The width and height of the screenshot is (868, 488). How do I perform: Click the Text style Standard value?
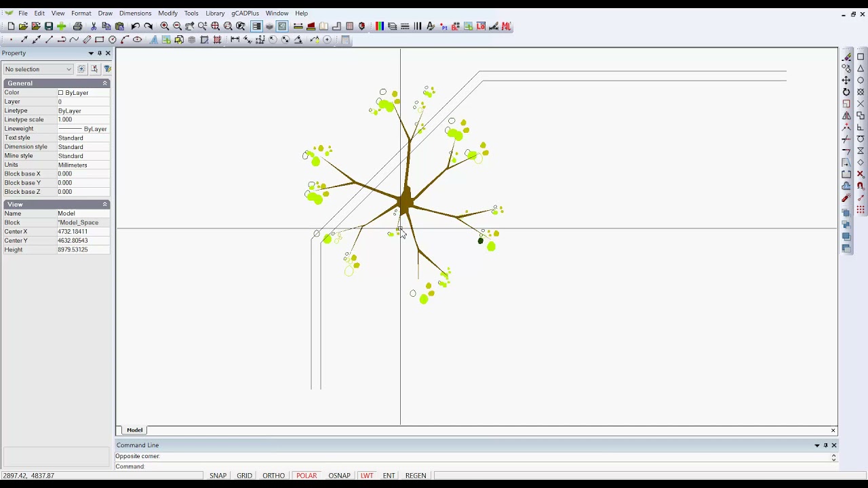click(x=83, y=138)
